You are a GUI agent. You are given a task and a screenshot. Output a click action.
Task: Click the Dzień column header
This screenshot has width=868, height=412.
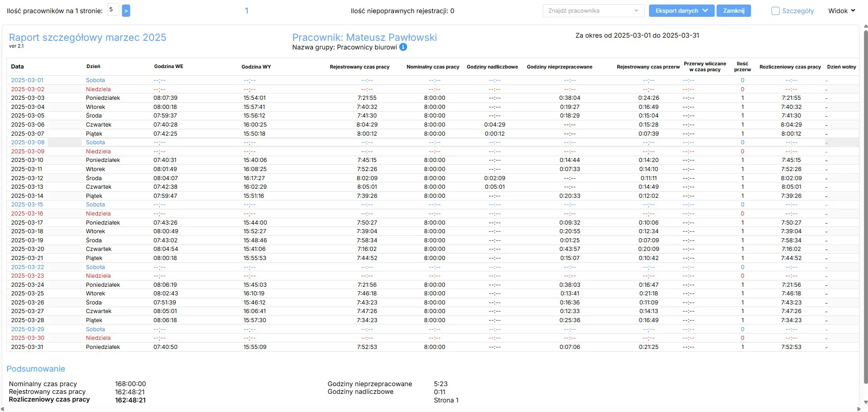[x=93, y=67]
